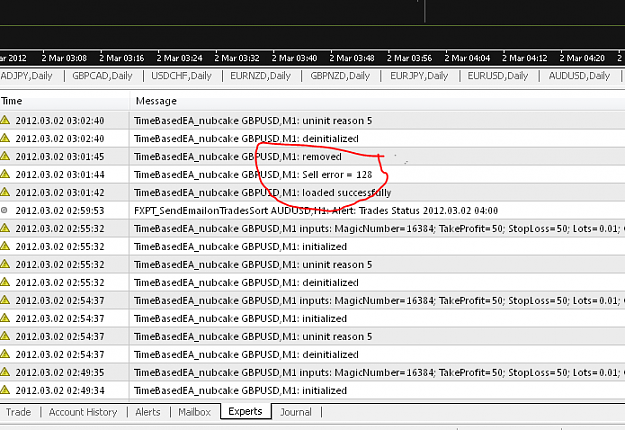Click warning icon for 02:54:37 deinitialized row
625x430 pixels.
(x=5, y=354)
